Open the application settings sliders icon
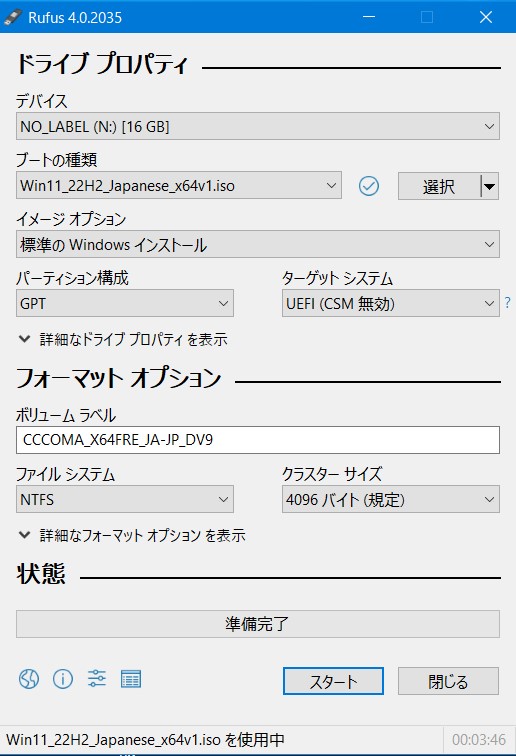Image resolution: width=516 pixels, height=756 pixels. tap(97, 678)
